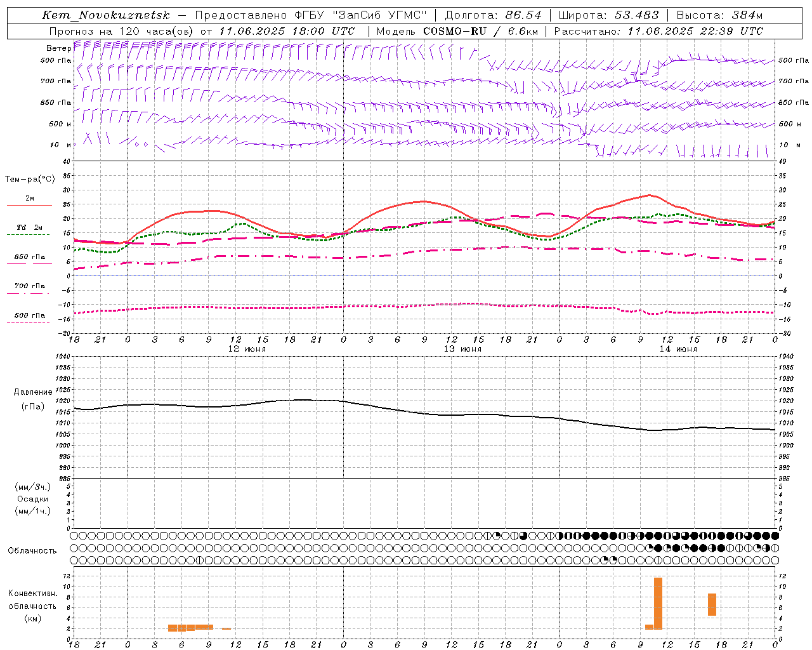This screenshot has width=812, height=650.
Task: Click the Осадки precipitation label
Action: tap(33, 499)
